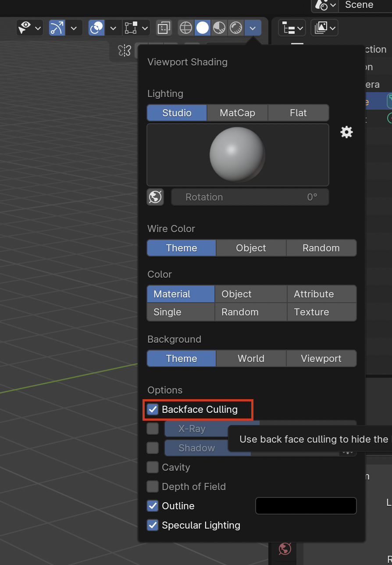
Task: Select the Solid viewport shading sphere icon
Action: tap(202, 28)
